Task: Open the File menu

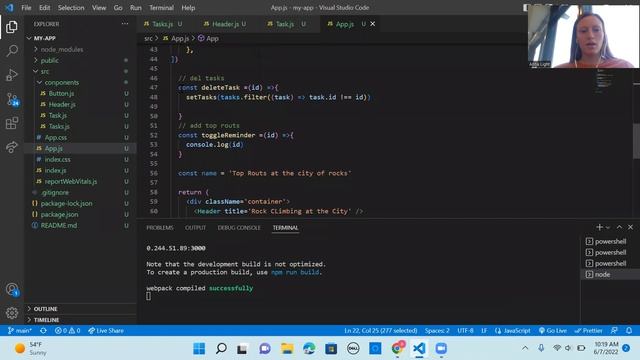Action: [x=26, y=8]
